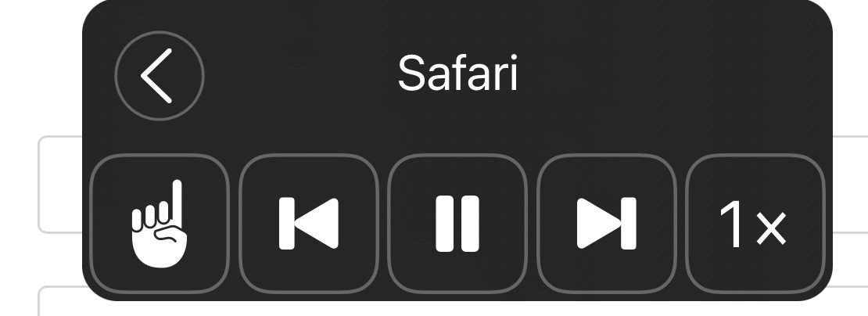
Task: Pause the speech playback
Action: coord(457,224)
